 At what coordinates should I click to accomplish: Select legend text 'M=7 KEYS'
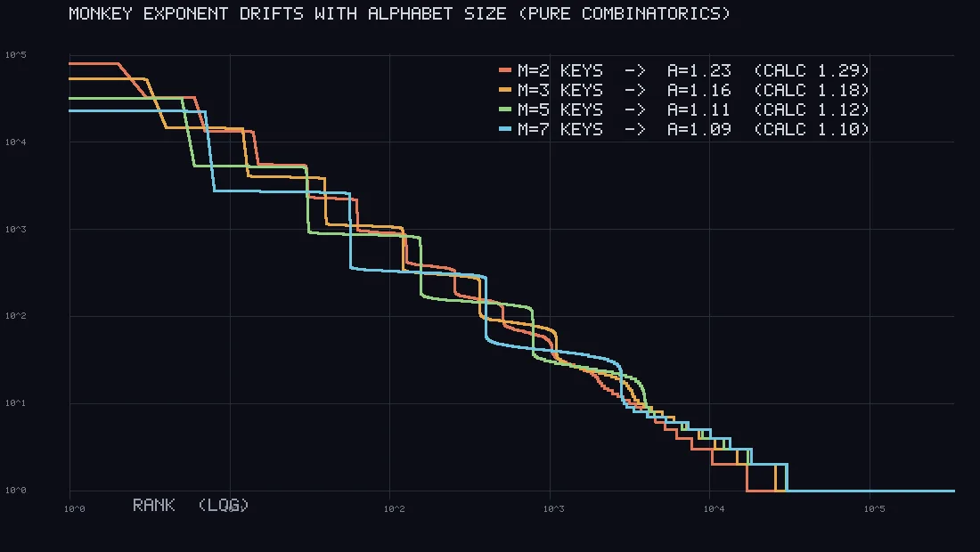[x=560, y=129]
